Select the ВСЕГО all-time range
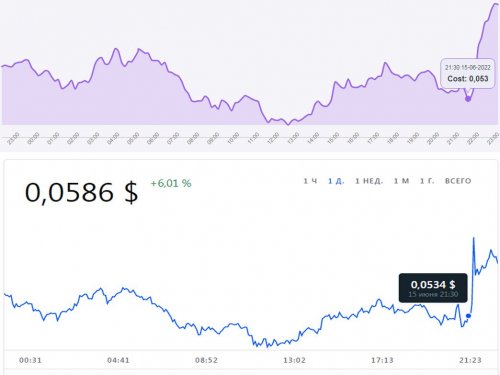500x375 pixels. tap(458, 181)
